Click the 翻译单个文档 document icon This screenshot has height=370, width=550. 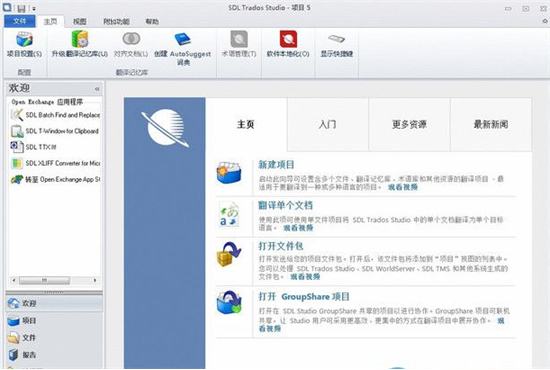(x=229, y=214)
